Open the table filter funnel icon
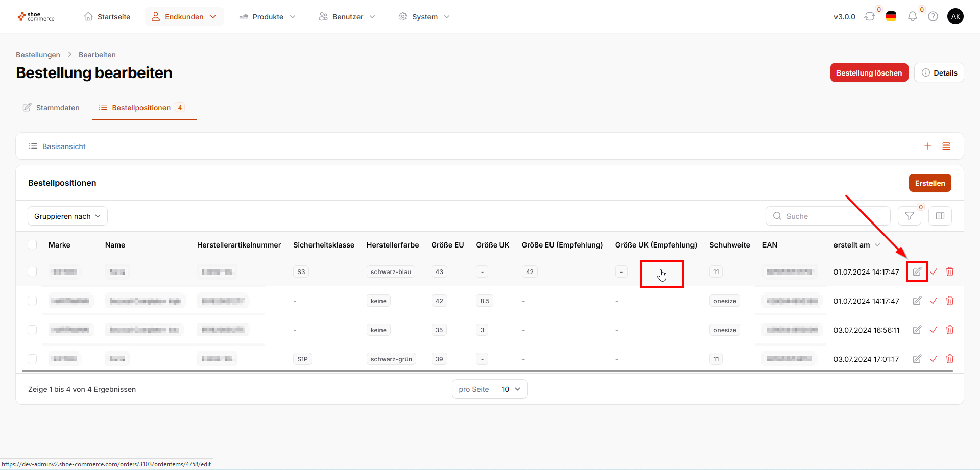980x470 pixels. pos(910,216)
